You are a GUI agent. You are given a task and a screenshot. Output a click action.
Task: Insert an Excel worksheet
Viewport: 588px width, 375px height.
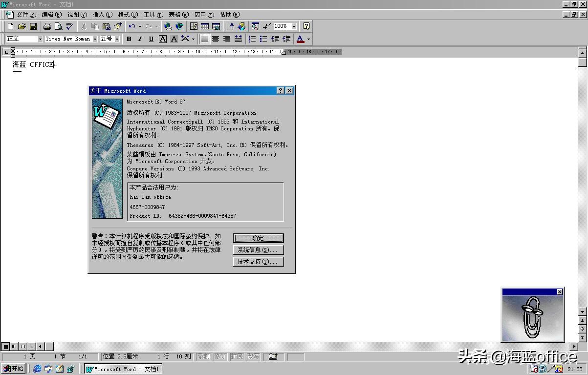tap(216, 26)
